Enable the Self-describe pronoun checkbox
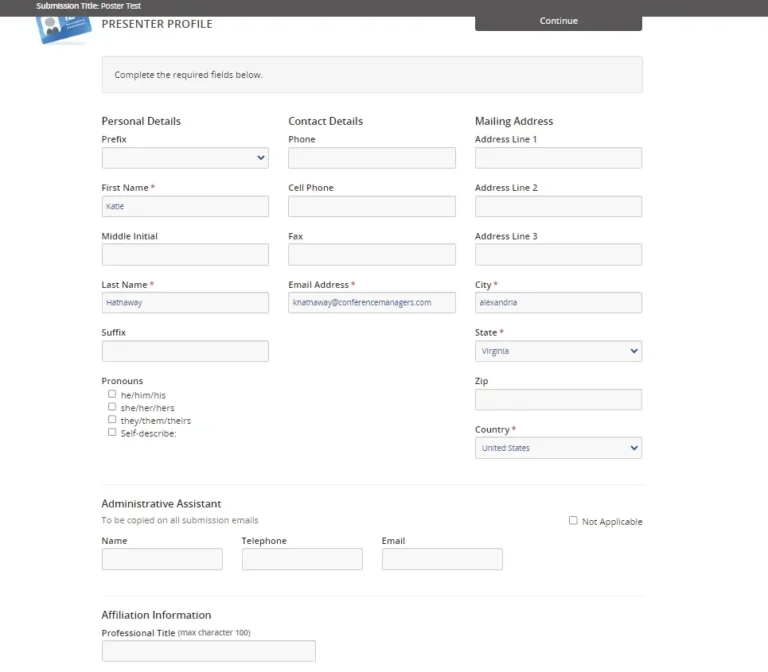This screenshot has height=672, width=768. tap(112, 433)
